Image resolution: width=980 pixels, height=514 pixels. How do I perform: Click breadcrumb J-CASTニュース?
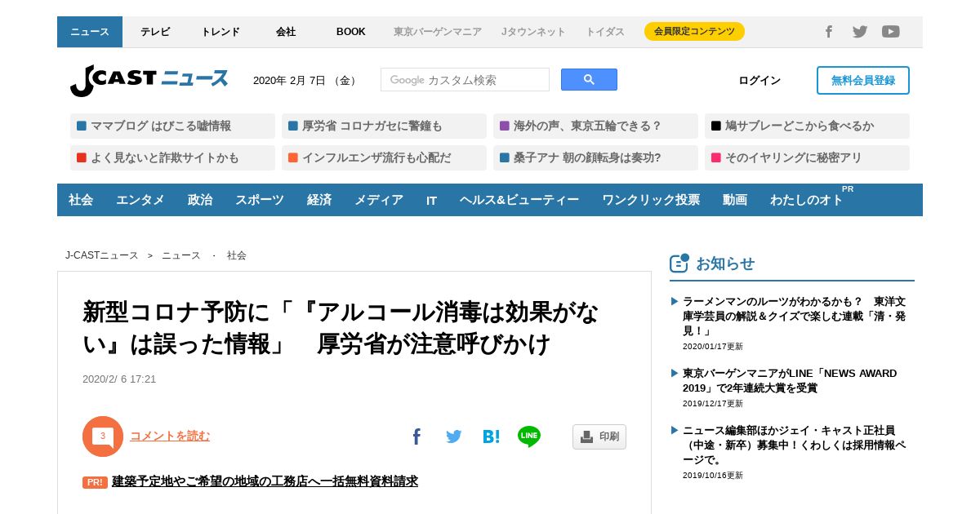(102, 255)
